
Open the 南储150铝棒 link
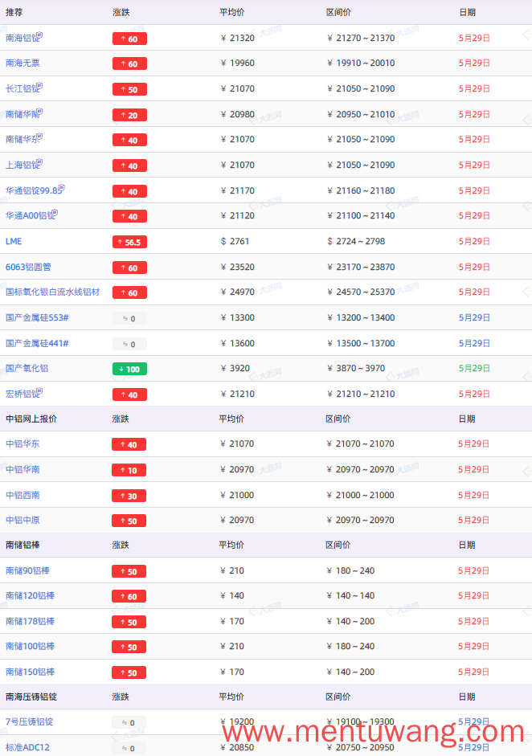click(x=30, y=672)
